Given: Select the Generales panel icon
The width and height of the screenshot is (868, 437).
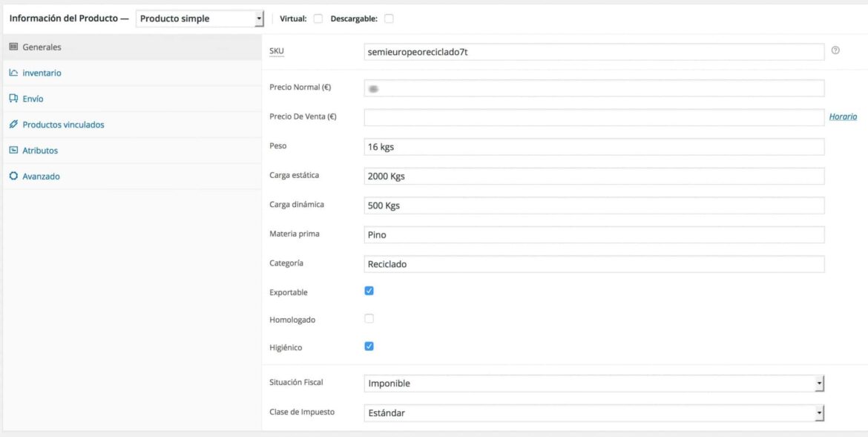Looking at the screenshot, I should pos(13,46).
